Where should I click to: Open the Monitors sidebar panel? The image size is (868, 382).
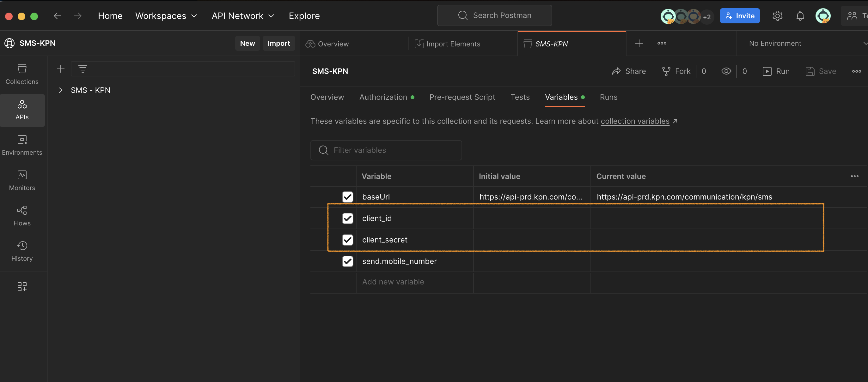22,181
